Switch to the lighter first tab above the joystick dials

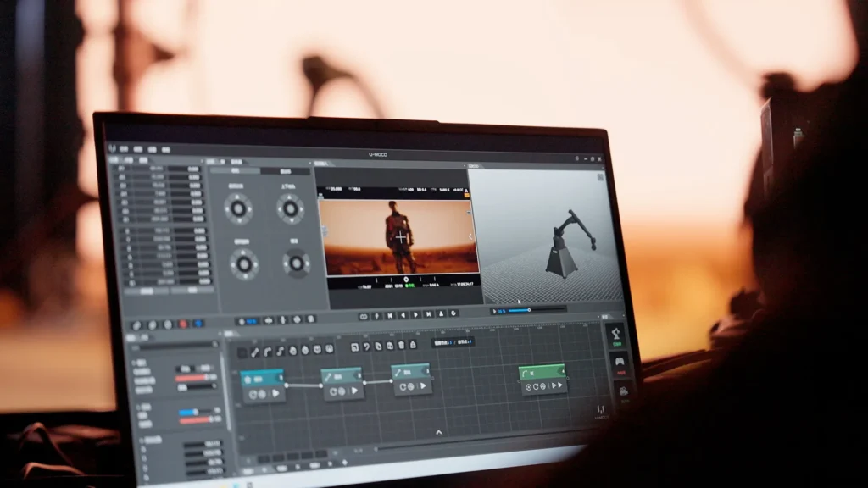pos(236,171)
